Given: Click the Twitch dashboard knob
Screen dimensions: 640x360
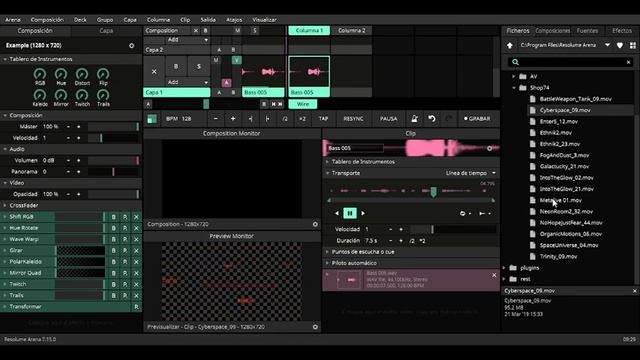Looking at the screenshot, I should pyautogui.click(x=82, y=95).
